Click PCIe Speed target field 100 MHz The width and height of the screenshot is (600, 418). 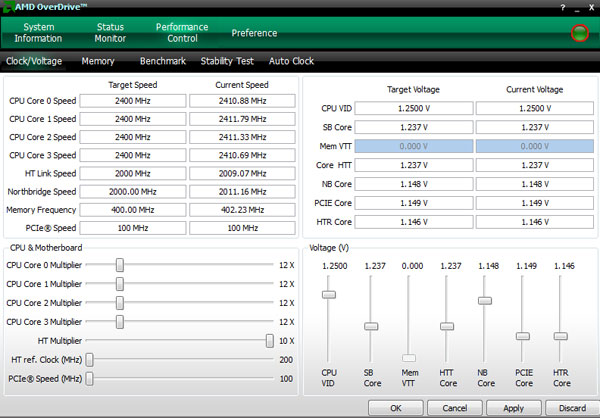[x=133, y=228]
